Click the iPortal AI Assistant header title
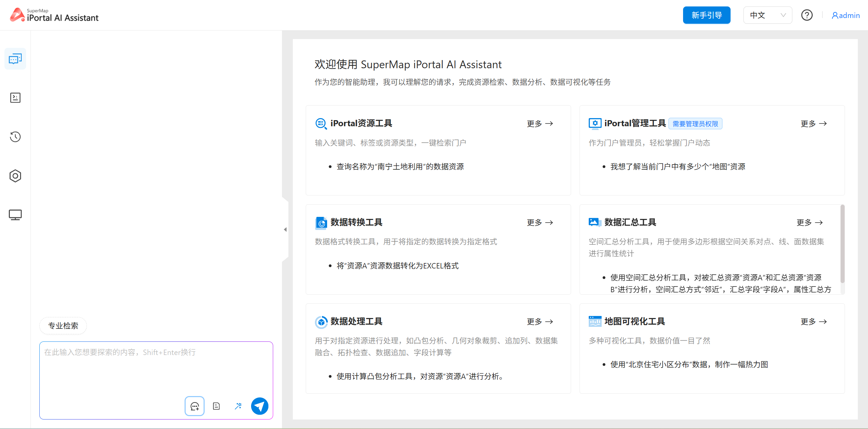Screen dimensions: 868x429 pos(63,18)
